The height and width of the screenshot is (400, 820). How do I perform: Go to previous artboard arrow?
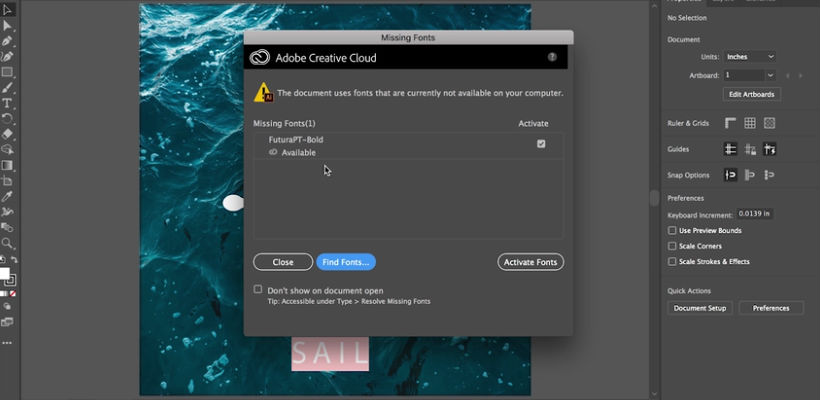tap(788, 76)
